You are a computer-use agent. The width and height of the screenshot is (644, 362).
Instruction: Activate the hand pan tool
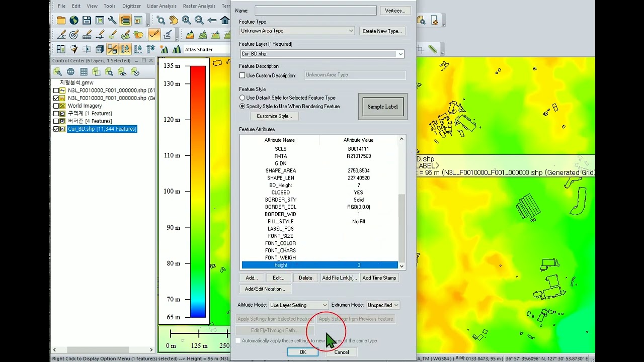point(174,20)
